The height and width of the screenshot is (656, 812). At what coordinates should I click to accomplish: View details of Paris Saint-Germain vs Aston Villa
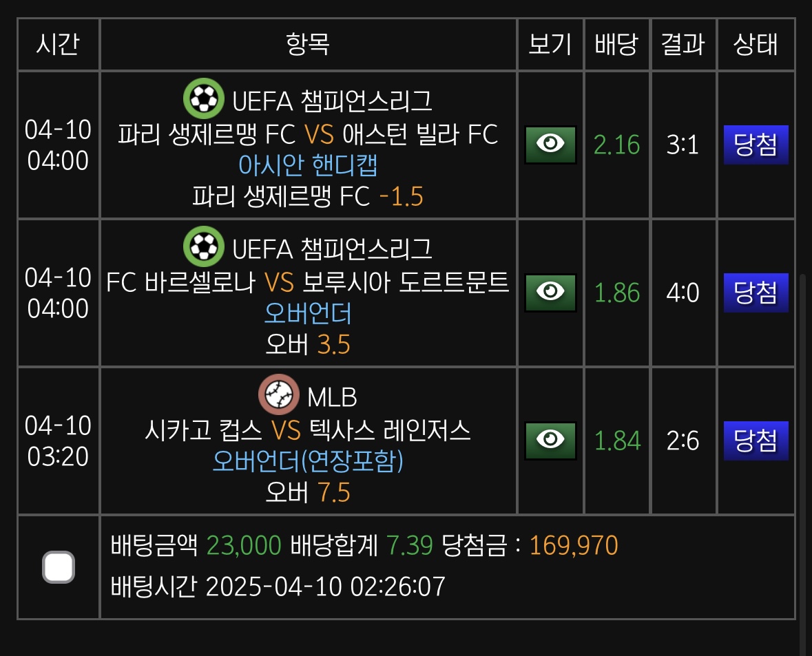[550, 145]
